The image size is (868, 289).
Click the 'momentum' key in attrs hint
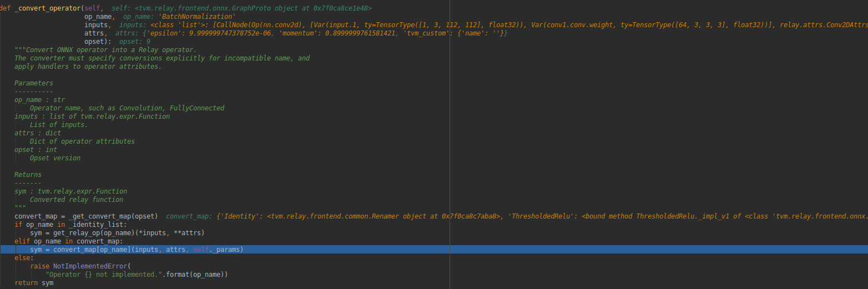(x=297, y=33)
